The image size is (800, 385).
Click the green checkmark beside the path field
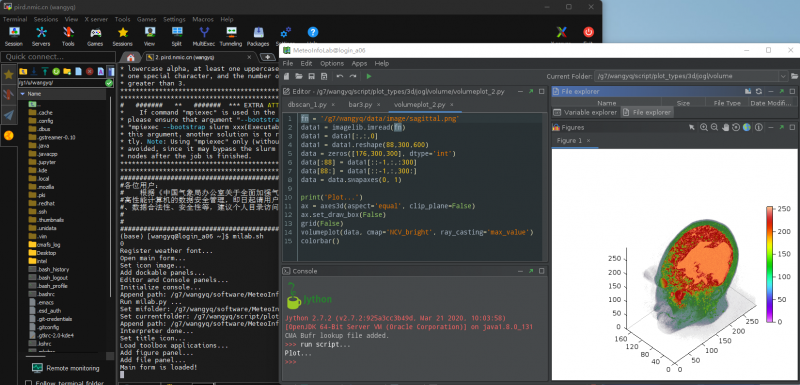click(109, 83)
